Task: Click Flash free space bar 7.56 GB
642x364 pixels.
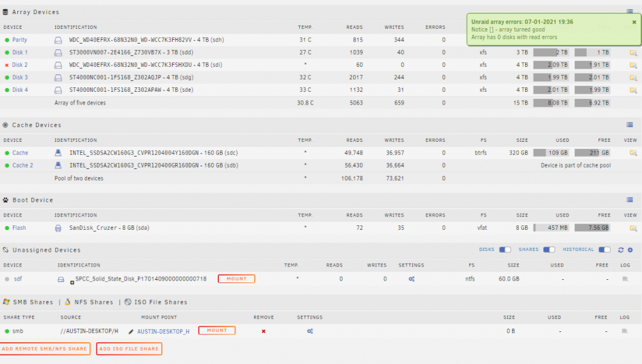Action: coord(592,228)
